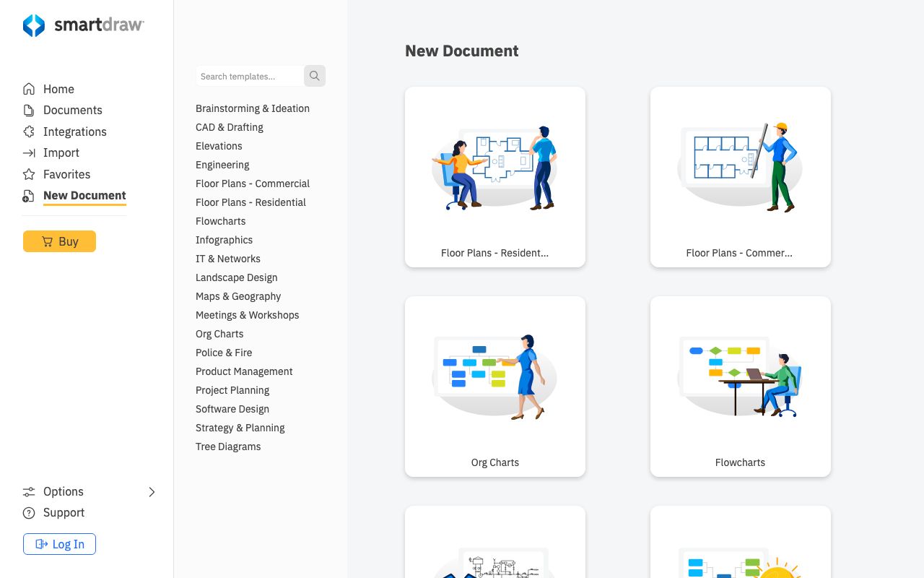Pick Tree Diagrams category
The image size is (924, 578).
(228, 447)
